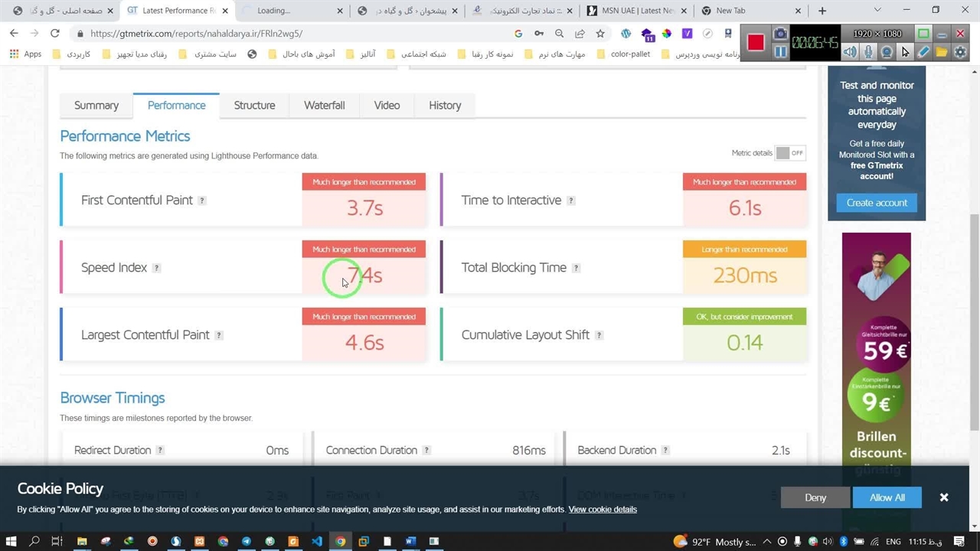The image size is (980, 551).
Task: Toggle the Metric details switch
Action: [789, 153]
